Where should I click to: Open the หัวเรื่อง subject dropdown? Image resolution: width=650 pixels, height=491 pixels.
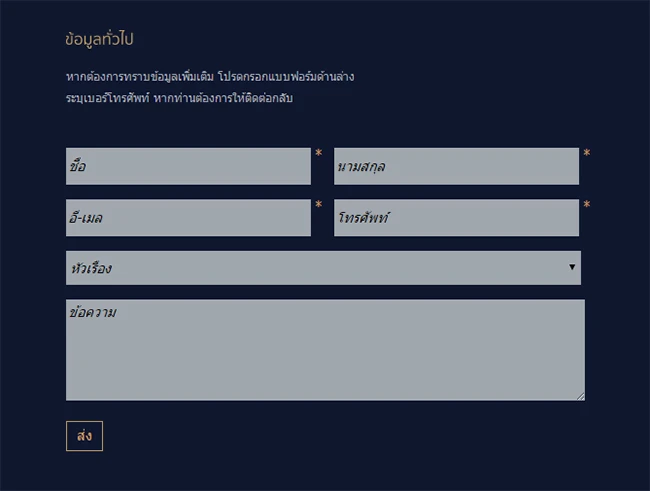[322, 268]
